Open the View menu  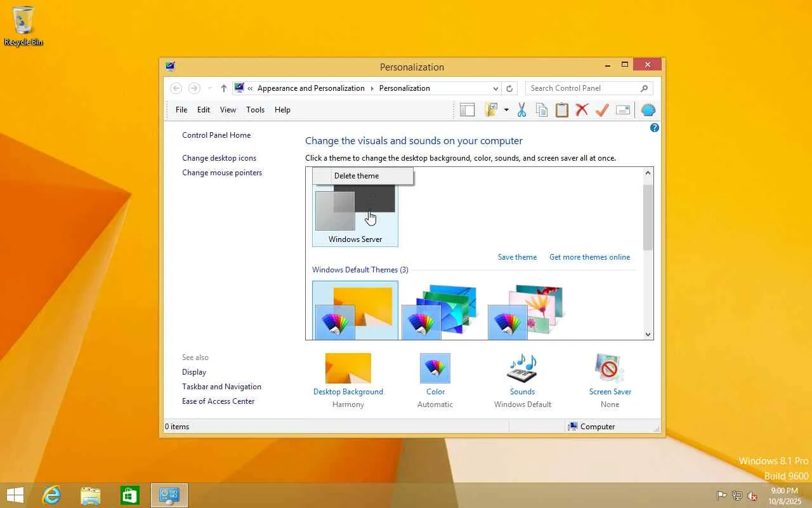[x=228, y=110]
